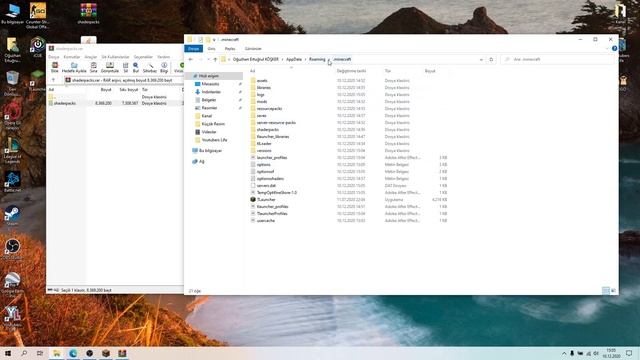
Task: Open recent locations dropdown in Explorer
Action: coord(208,60)
